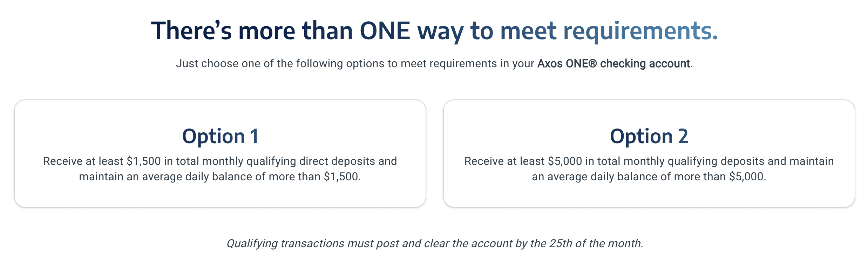The image size is (868, 264).
Task: Click the "direct deposits" phrase in Option 1
Action: tap(353, 161)
